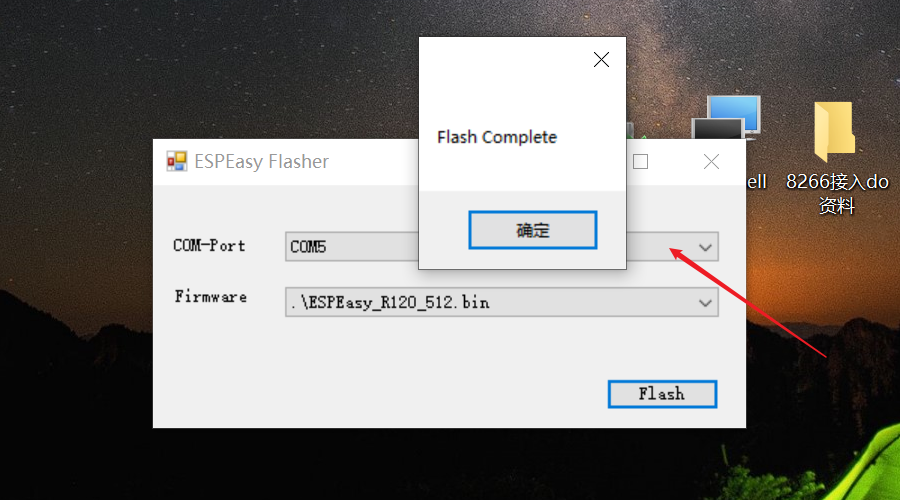Close the ESPEasy Flasher window
900x500 pixels.
(711, 162)
